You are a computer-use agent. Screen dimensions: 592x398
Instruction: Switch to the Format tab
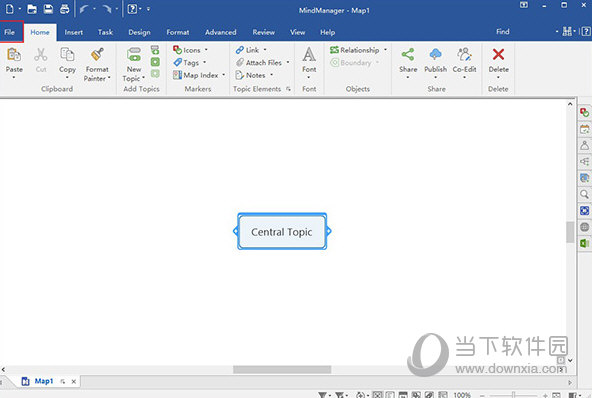(178, 32)
